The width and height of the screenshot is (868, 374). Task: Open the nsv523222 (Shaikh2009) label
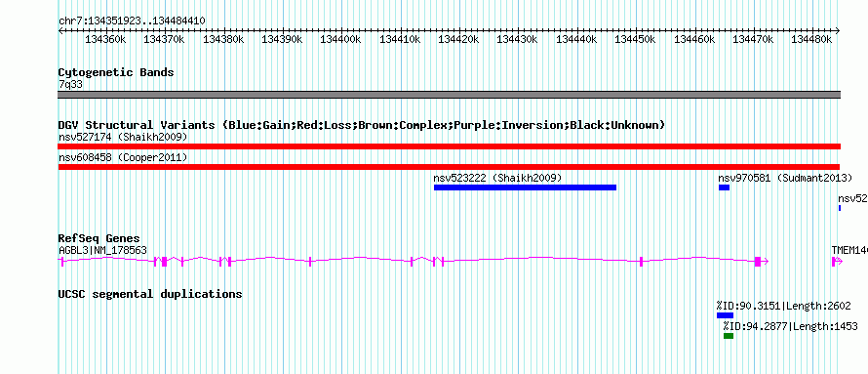pos(497,178)
